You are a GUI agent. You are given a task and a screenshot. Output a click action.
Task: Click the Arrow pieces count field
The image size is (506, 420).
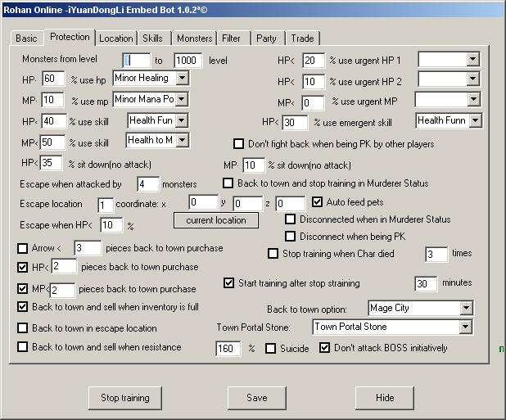pos(88,248)
